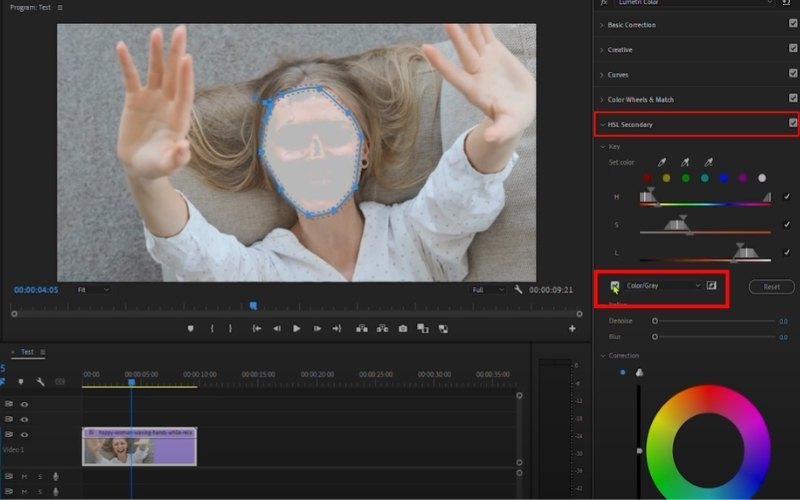Click the Step Forward one frame icon
Screen dimensions: 800x500
(317, 328)
